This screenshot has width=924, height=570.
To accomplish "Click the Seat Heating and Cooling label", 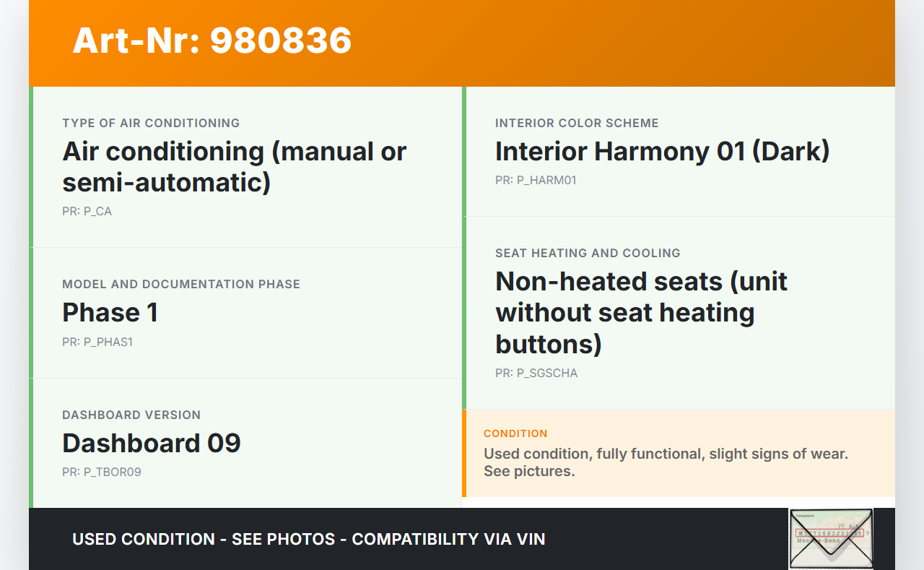I will tap(588, 253).
